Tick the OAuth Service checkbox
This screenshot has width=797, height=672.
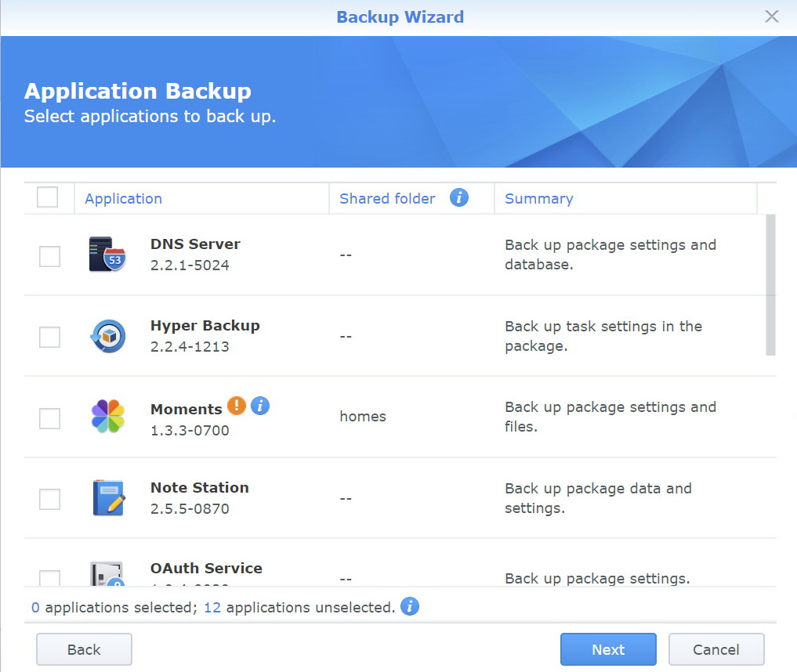[x=50, y=578]
